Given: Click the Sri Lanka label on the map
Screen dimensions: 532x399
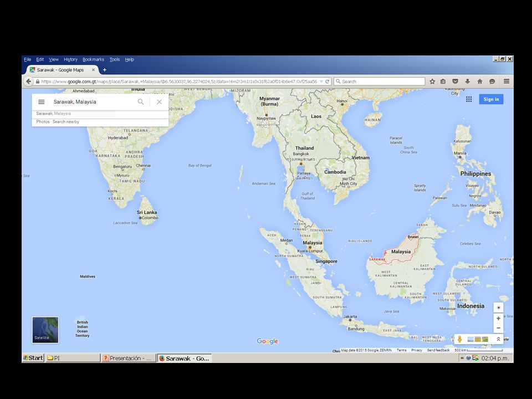Looking at the screenshot, I should pos(147,212).
